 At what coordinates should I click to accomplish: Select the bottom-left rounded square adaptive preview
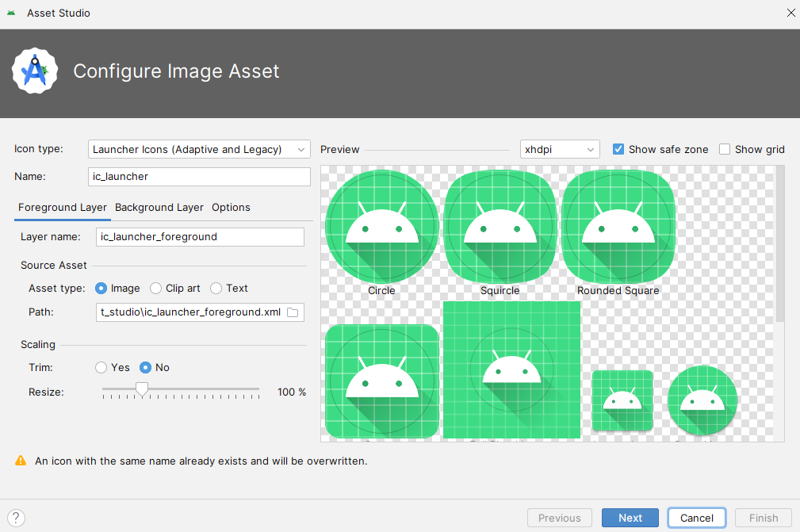[x=381, y=381]
